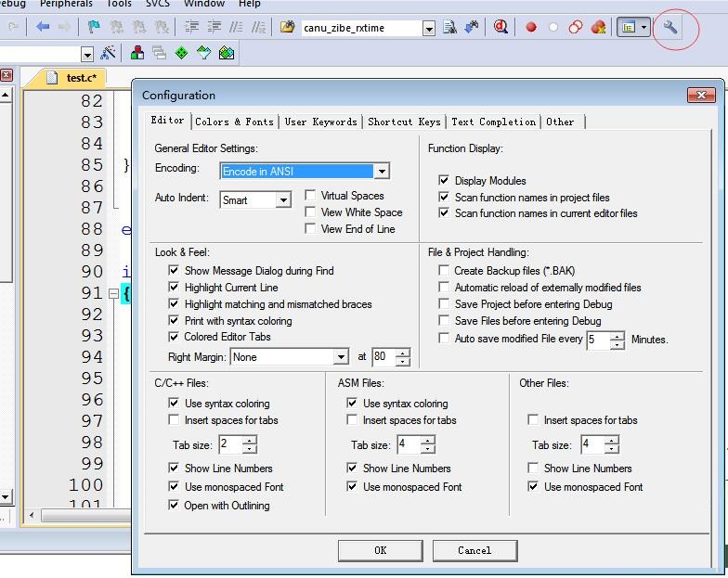
Task: Click the Manage Multi-Project Workspace icon
Action: click(x=160, y=53)
